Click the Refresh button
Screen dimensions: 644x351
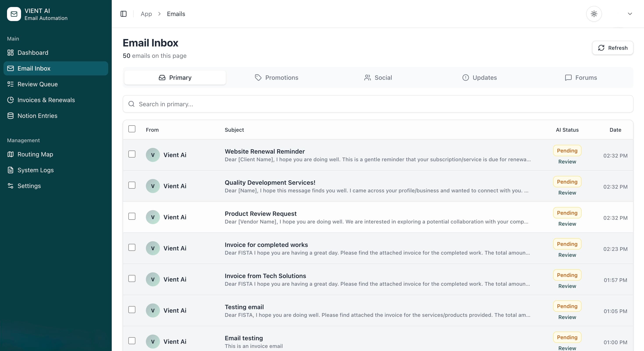click(613, 48)
